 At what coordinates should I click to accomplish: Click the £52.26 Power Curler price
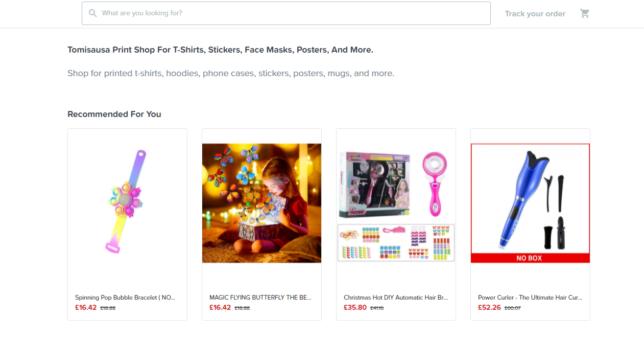(489, 308)
